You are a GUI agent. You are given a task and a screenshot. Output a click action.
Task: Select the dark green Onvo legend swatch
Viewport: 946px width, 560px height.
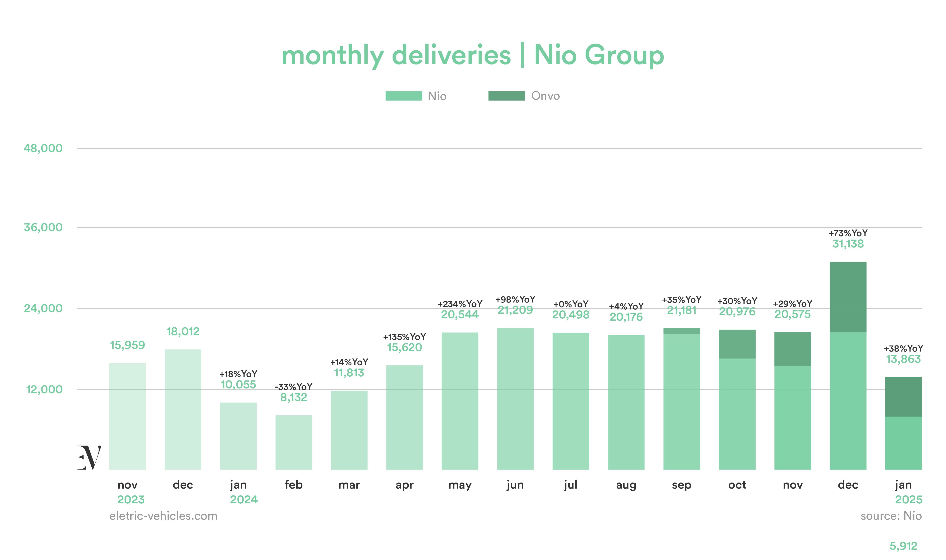506,96
